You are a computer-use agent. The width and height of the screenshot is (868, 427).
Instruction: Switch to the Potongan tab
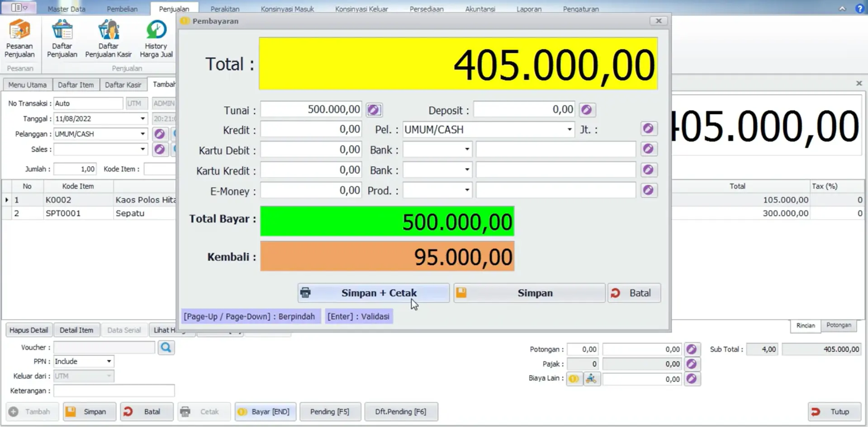839,325
